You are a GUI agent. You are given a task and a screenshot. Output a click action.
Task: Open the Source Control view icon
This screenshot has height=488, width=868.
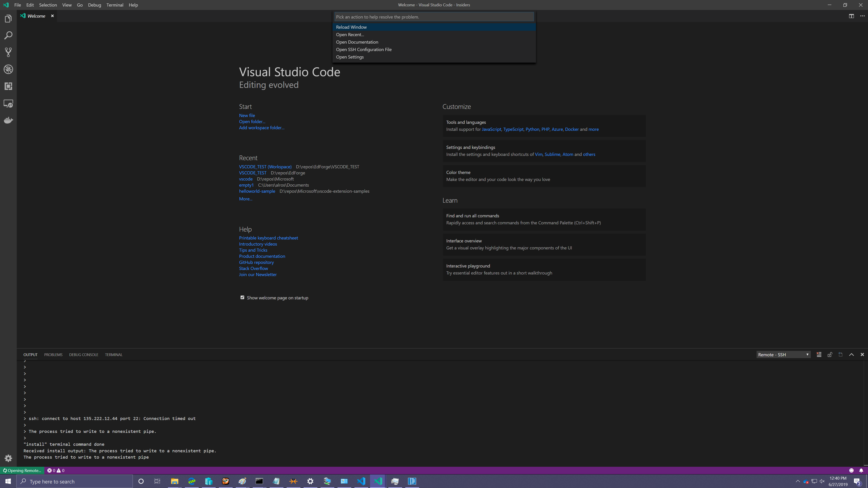[8, 52]
